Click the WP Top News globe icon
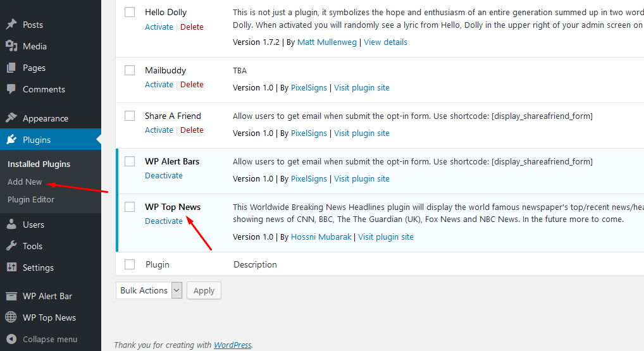Screen dimensions: 644x351 (11, 317)
